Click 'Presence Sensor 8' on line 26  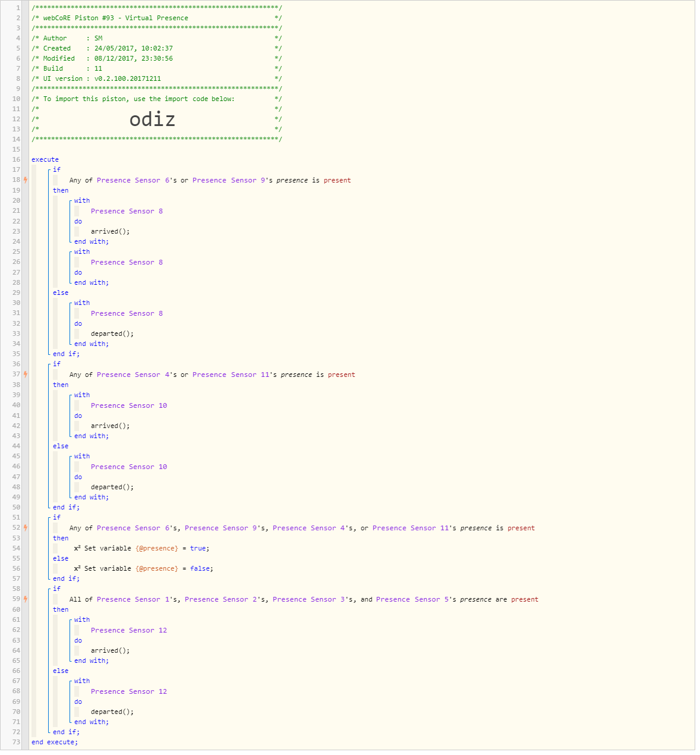(x=127, y=262)
